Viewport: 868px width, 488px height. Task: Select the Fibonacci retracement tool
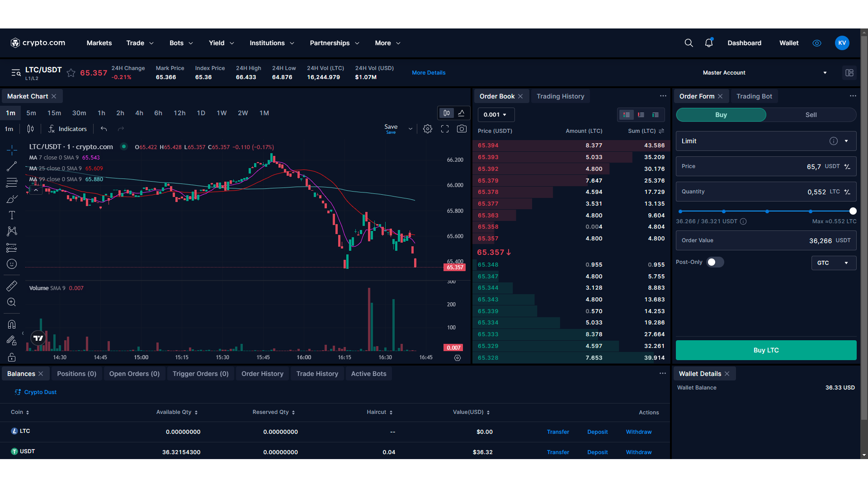pos(12,183)
